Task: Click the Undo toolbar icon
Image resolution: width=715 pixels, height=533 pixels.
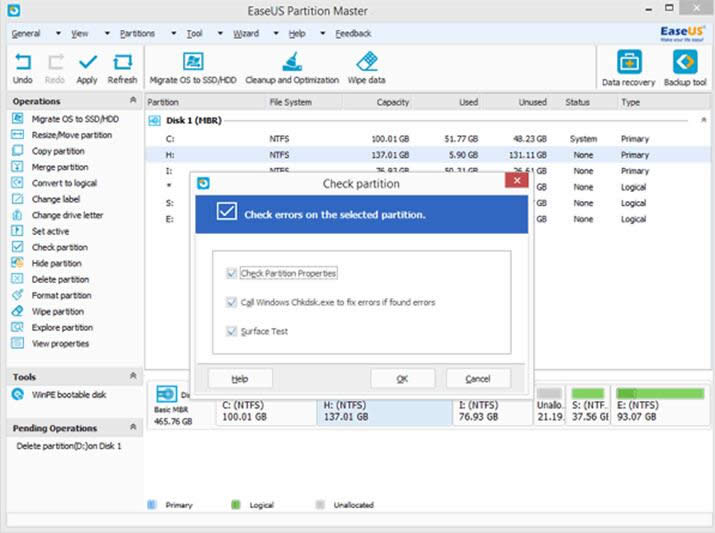Action: [22, 63]
